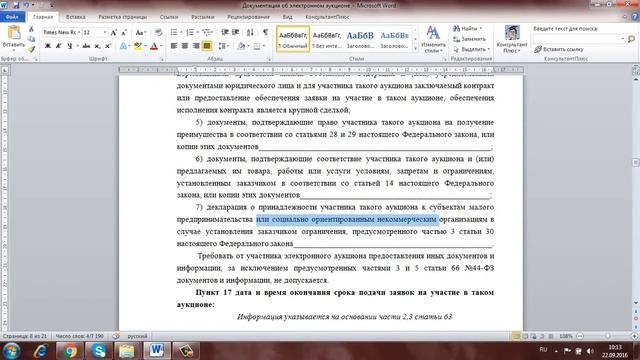640x360 pixels.
Task: Click the Copy icon in clipboard group
Action: tap(31, 39)
